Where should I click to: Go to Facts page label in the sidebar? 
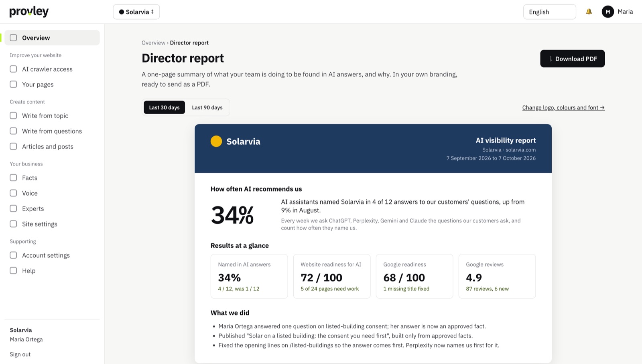click(30, 178)
